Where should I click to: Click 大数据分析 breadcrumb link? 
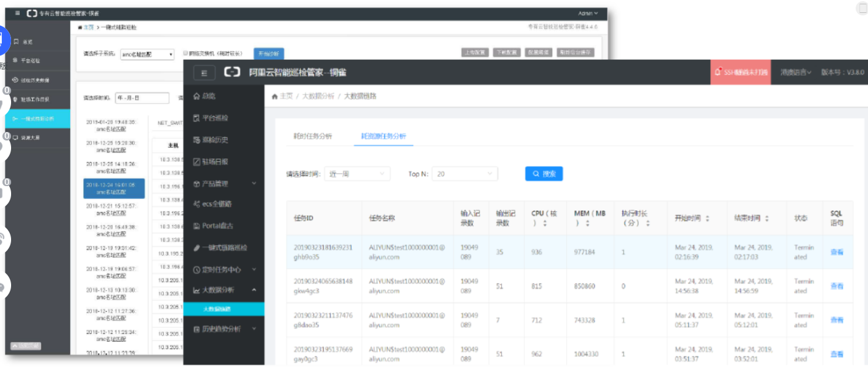coord(318,96)
